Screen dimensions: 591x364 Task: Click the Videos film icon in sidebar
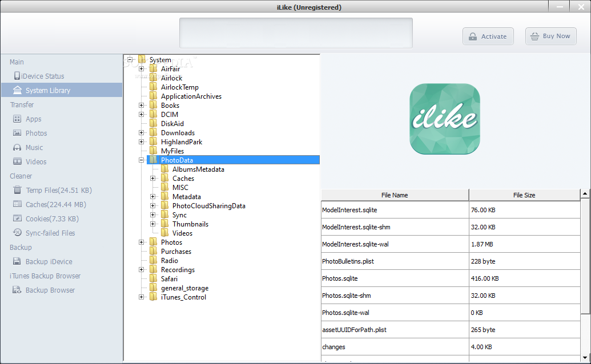pyautogui.click(x=17, y=161)
